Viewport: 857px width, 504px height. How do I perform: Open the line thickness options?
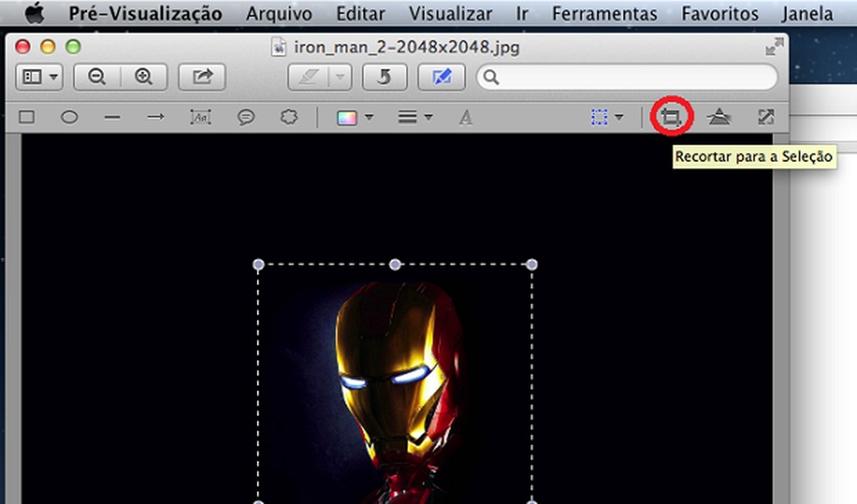(x=408, y=117)
